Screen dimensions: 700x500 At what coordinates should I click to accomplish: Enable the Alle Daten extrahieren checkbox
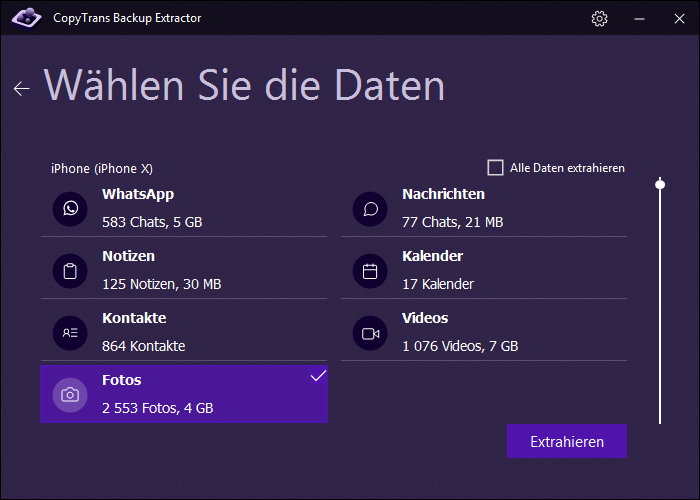pyautogui.click(x=495, y=168)
